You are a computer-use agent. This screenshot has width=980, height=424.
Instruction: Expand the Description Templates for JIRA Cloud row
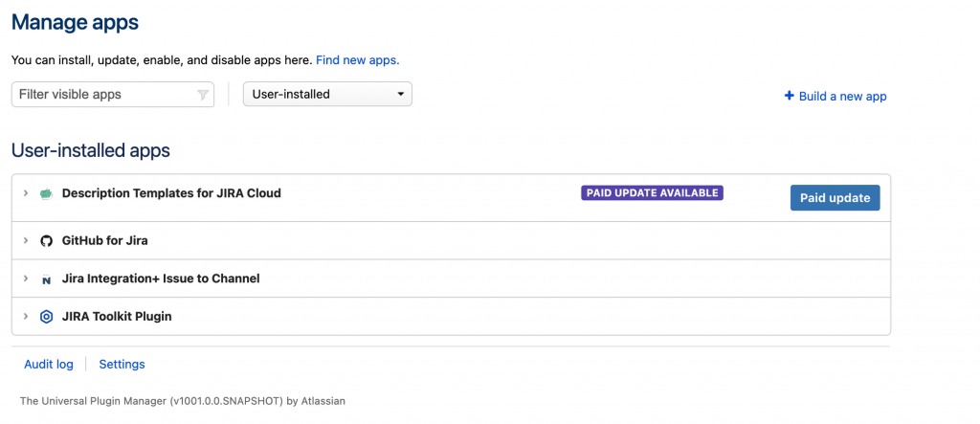click(27, 193)
